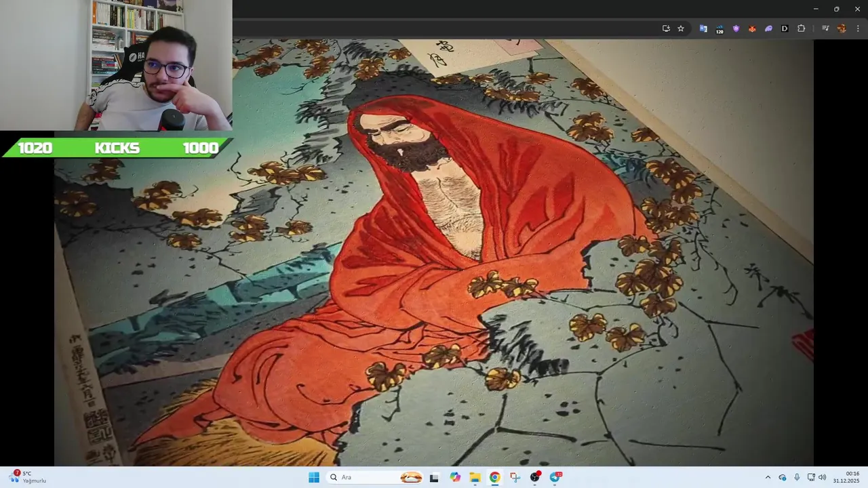The image size is (868, 488).
Task: Launch Copilot from the taskbar
Action: pos(455,477)
